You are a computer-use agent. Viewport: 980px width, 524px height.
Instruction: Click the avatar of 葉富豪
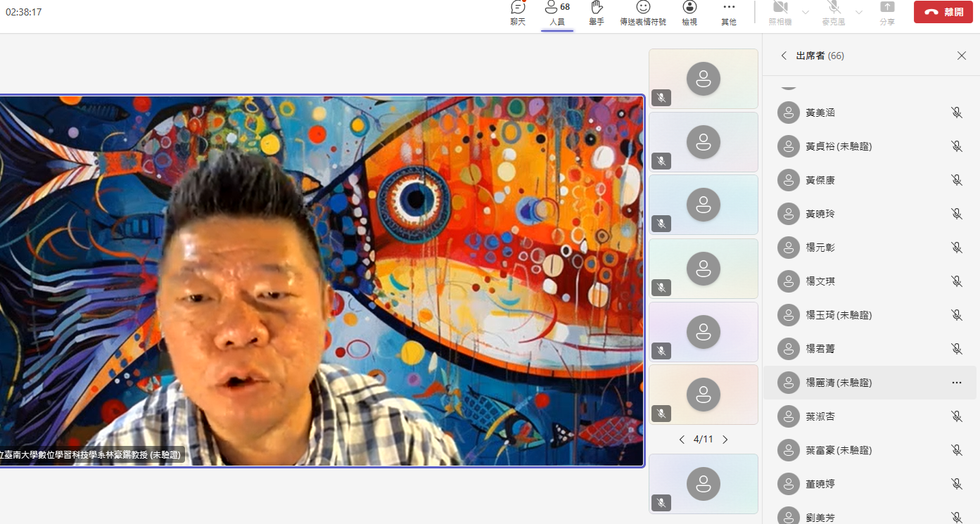pyautogui.click(x=789, y=450)
